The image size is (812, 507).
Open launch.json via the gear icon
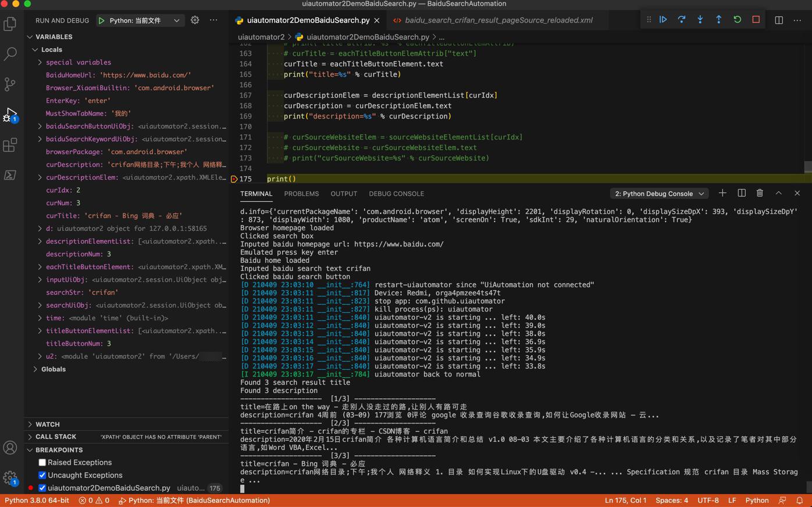pos(195,20)
